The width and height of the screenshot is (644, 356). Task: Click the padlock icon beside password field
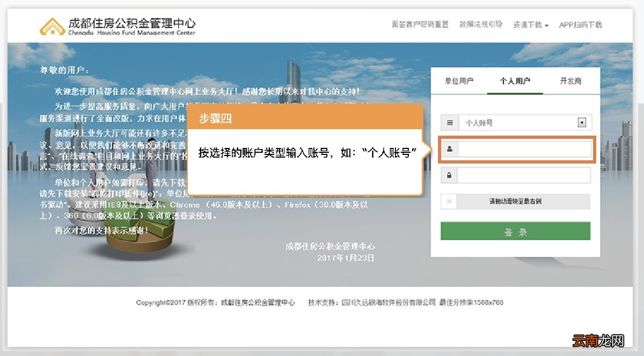pos(448,174)
